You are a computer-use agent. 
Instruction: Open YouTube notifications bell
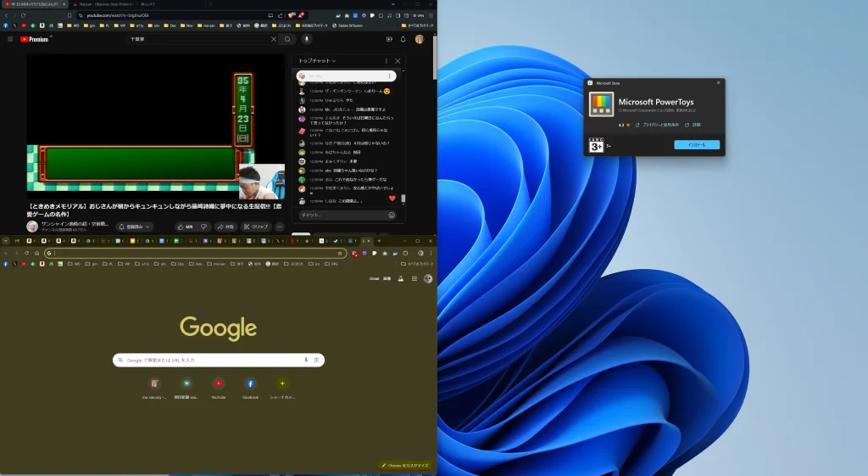403,39
